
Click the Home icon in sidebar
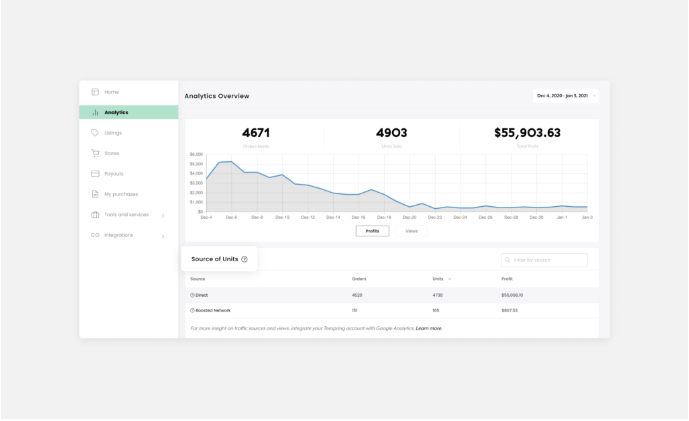95,92
